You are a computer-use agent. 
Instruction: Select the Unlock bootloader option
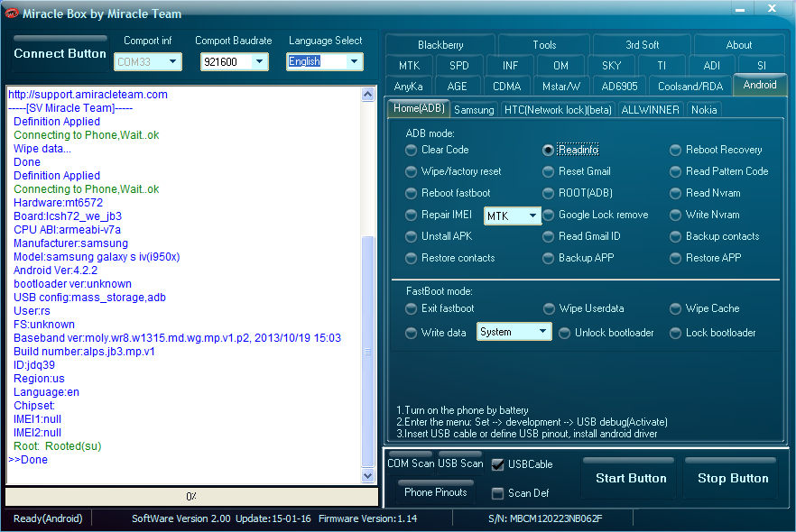[x=606, y=333]
